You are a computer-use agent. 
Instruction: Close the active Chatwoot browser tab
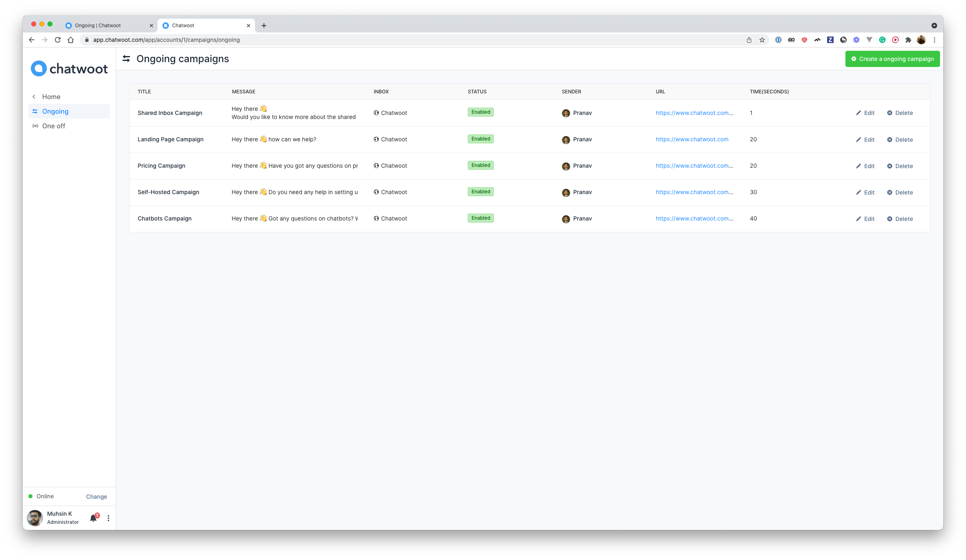(x=249, y=26)
